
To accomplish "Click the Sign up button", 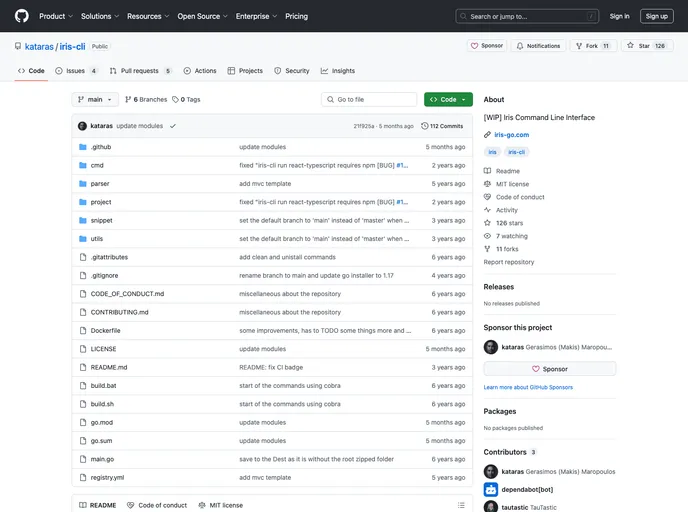I will (656, 16).
